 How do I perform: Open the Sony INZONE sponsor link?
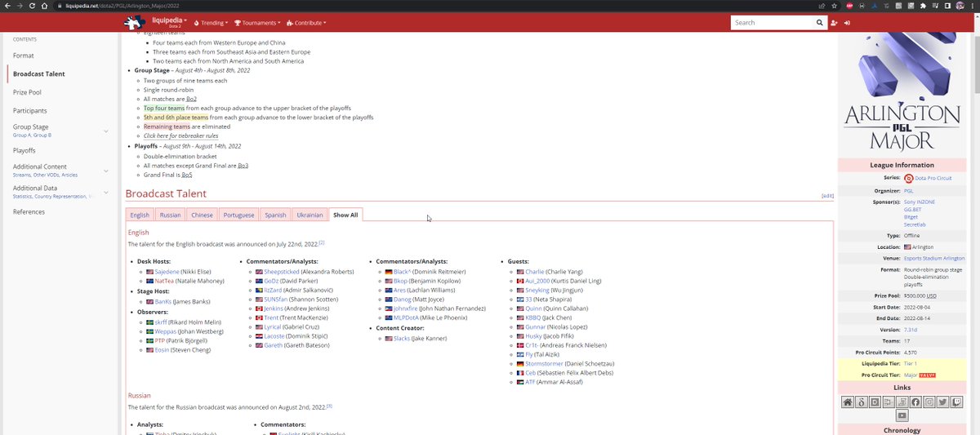(920, 201)
